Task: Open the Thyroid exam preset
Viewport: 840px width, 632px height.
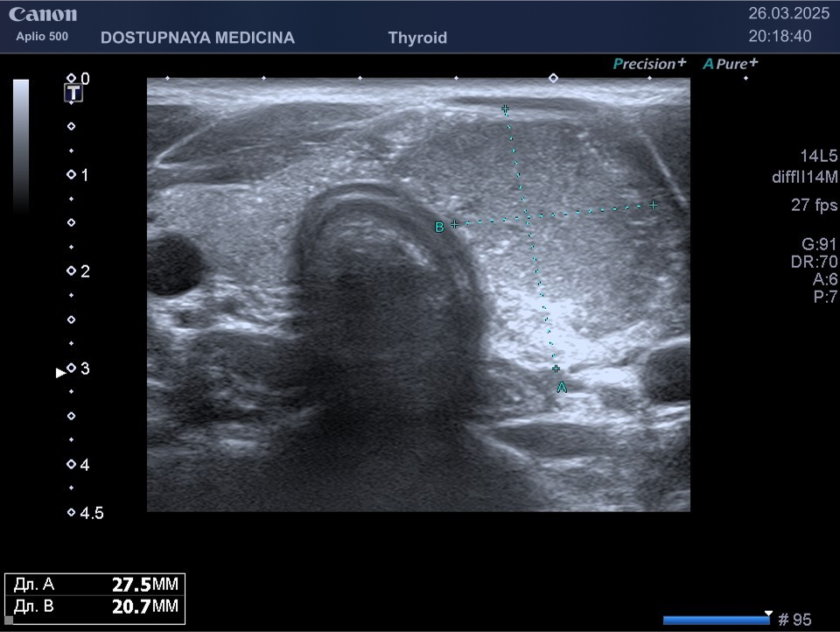Action: click(x=417, y=38)
